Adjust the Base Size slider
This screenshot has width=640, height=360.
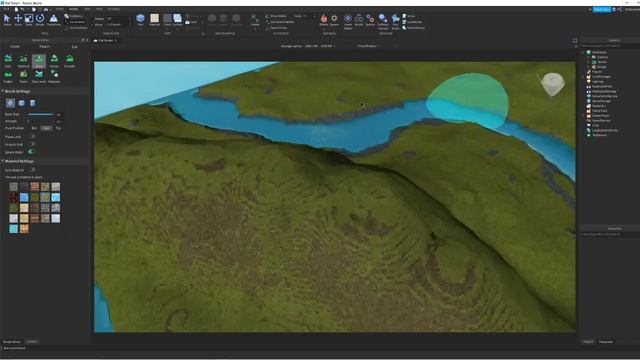coord(40,114)
